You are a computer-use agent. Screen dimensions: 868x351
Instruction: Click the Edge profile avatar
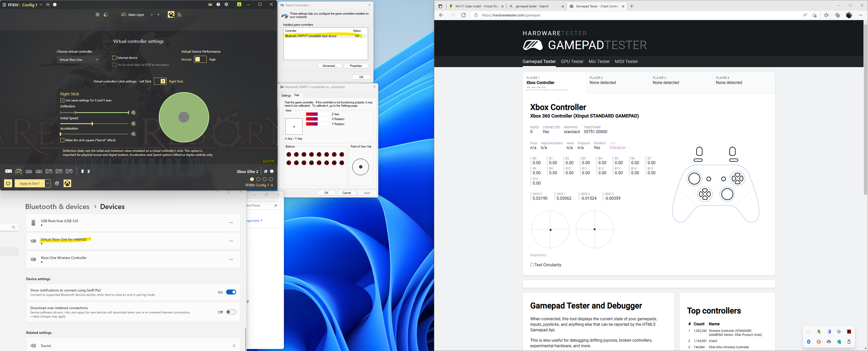849,15
